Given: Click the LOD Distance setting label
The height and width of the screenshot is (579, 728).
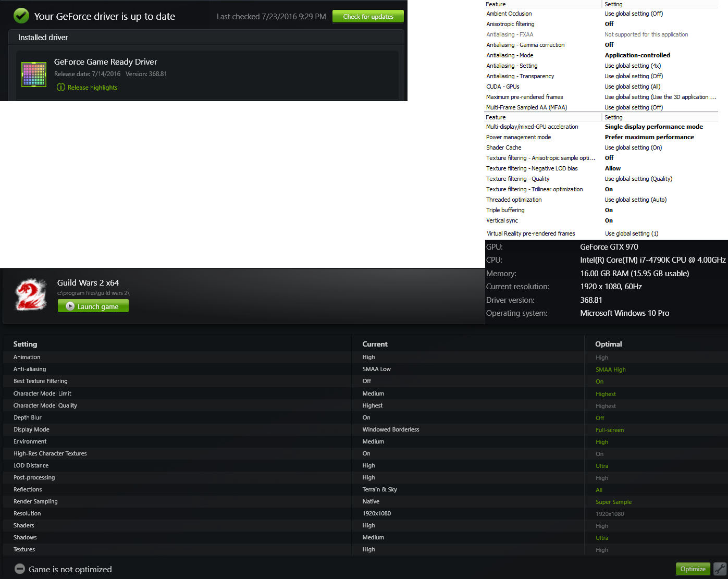Looking at the screenshot, I should click(x=31, y=465).
